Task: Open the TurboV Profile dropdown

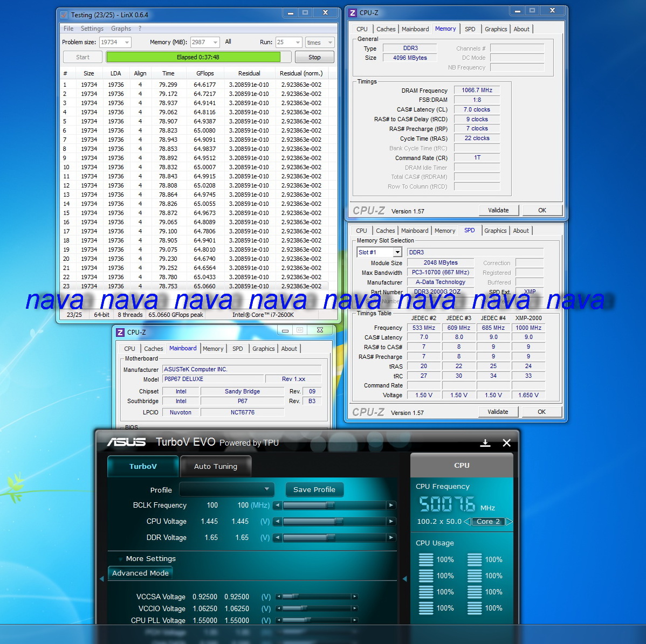Action: [x=227, y=489]
